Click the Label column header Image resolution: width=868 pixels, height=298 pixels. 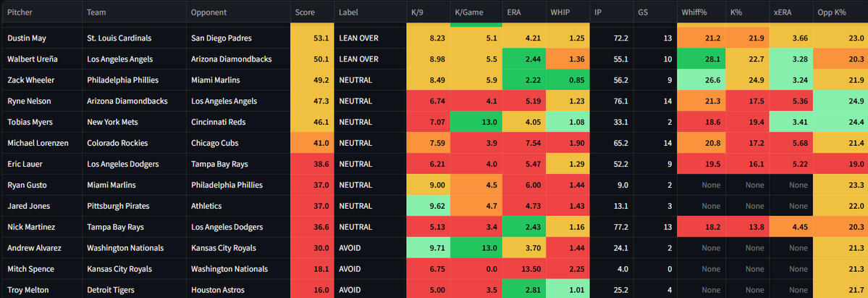pos(370,12)
